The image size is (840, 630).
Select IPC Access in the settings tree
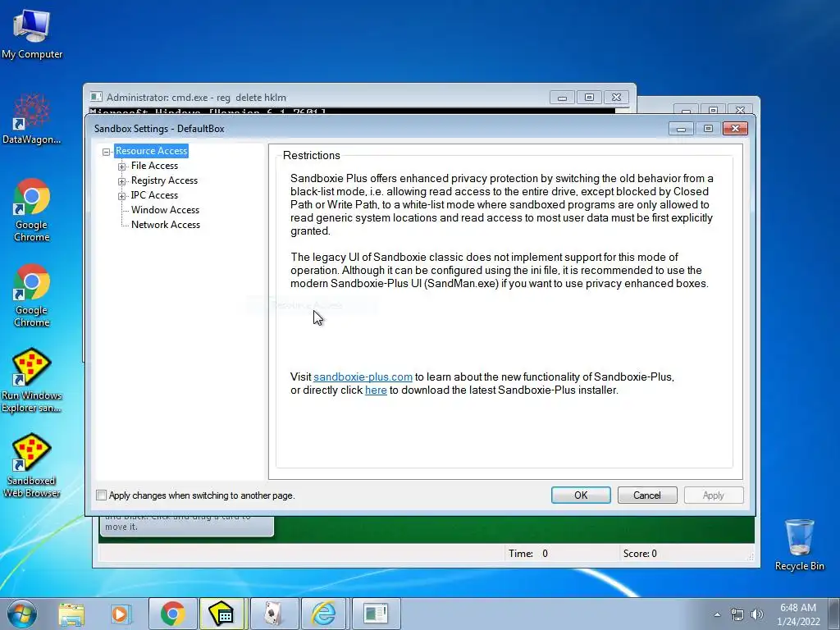click(154, 195)
